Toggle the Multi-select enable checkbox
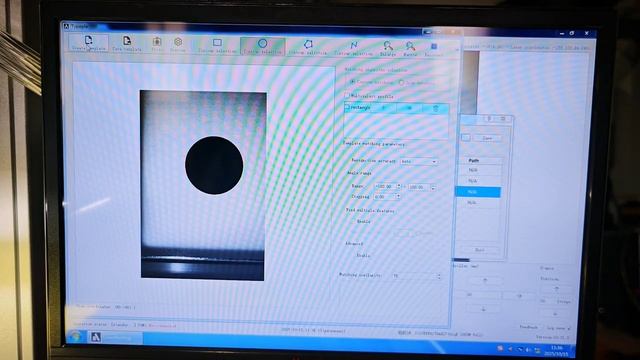The width and height of the screenshot is (640, 360). tap(347, 96)
